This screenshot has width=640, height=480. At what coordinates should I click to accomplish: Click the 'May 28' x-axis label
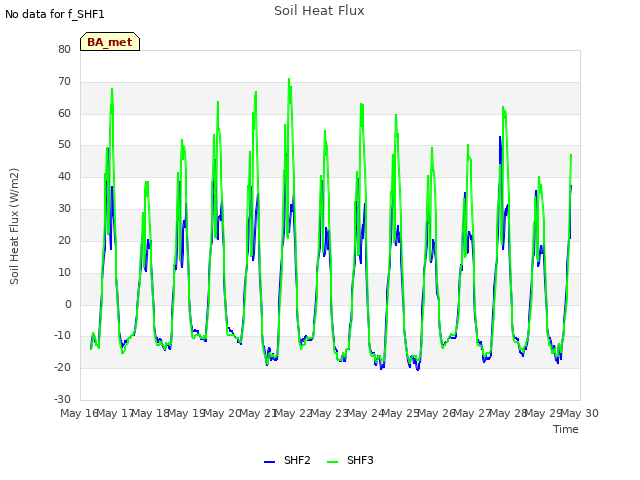(508, 413)
